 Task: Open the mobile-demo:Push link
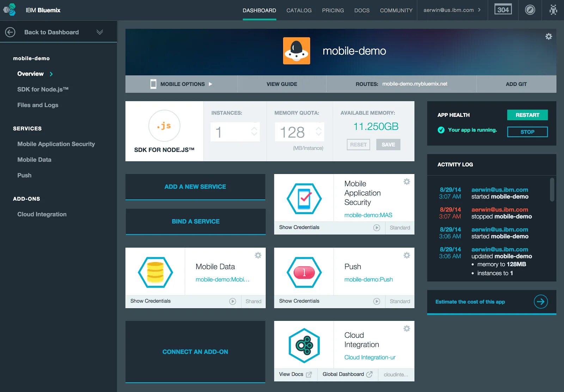tap(368, 280)
